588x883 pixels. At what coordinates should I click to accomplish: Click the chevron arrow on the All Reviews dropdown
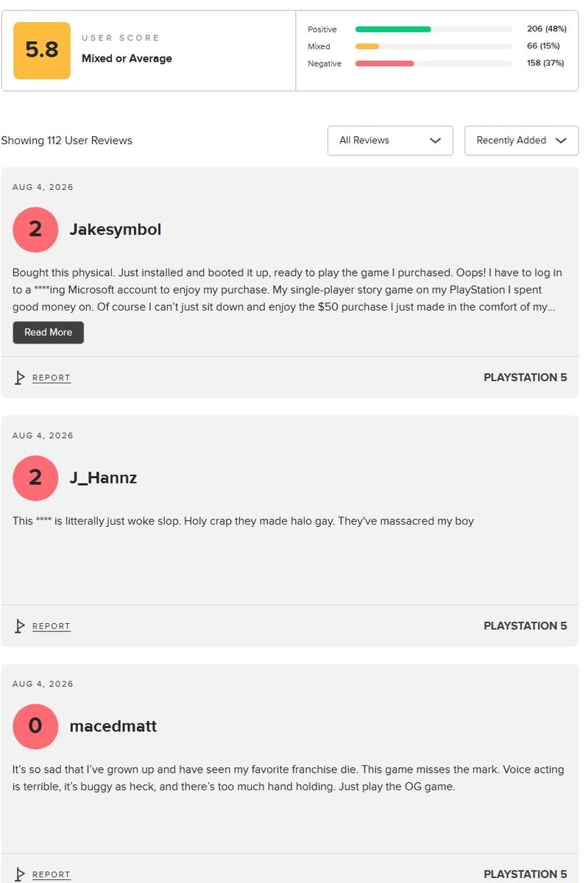[x=435, y=141]
